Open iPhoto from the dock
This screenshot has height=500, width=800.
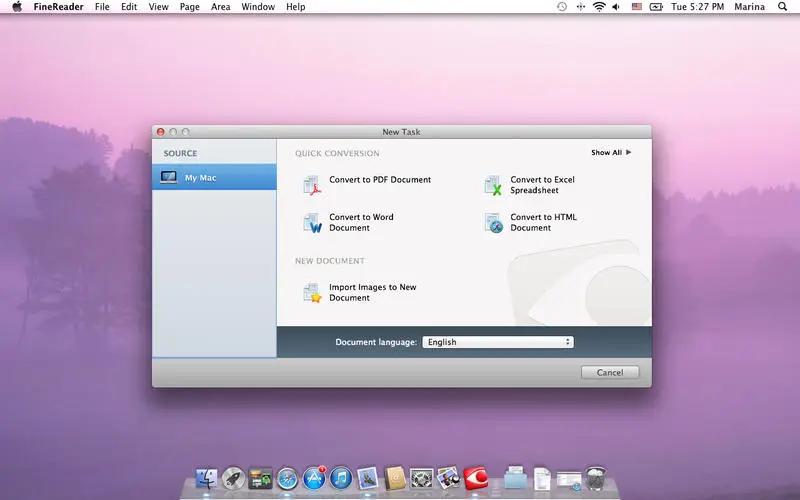point(448,479)
